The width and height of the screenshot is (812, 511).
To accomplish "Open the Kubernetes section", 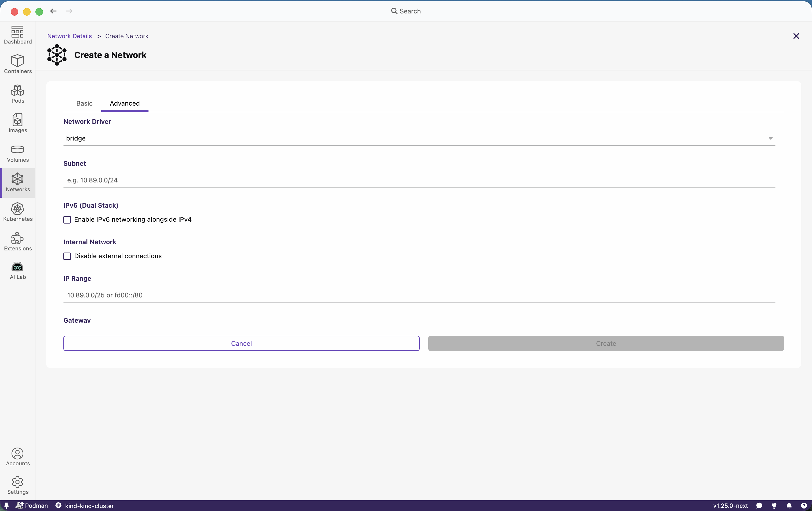I will tap(17, 212).
